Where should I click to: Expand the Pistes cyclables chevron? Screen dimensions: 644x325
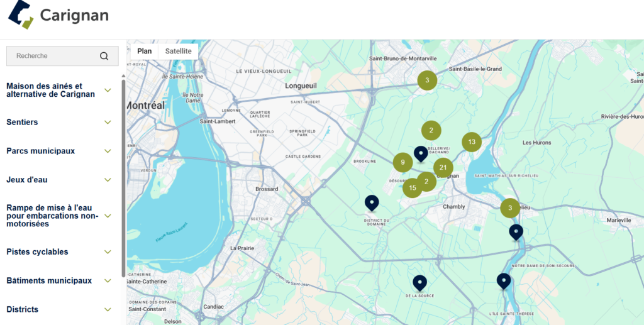coord(108,252)
